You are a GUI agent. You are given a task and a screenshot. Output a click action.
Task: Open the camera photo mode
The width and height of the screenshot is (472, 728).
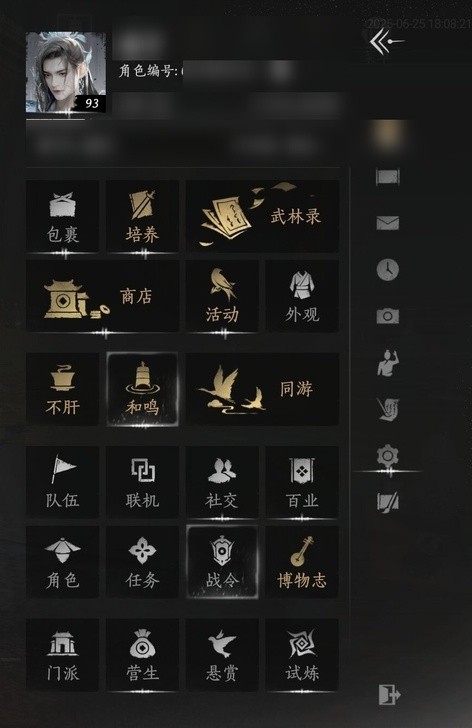point(388,316)
